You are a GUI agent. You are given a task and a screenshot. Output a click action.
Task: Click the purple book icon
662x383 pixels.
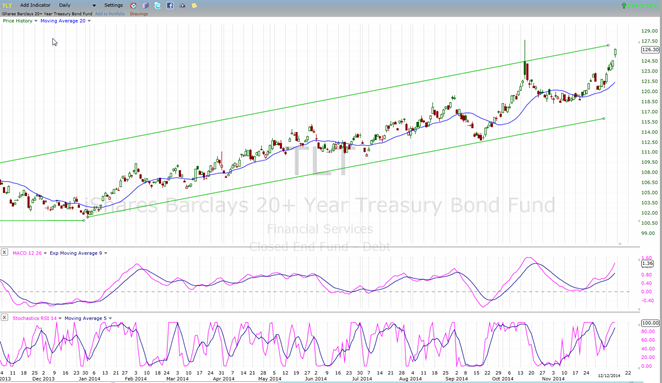pos(145,5)
